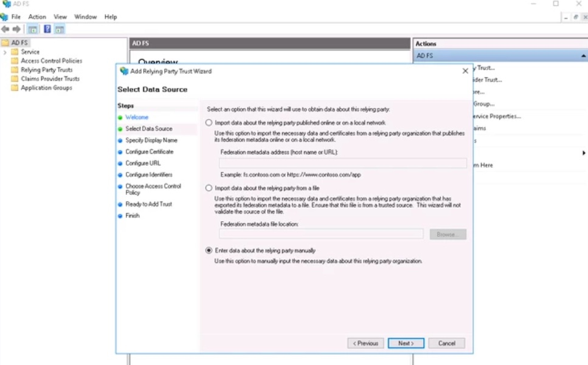The width and height of the screenshot is (588, 365).
Task: Open the Window menu
Action: click(x=86, y=17)
